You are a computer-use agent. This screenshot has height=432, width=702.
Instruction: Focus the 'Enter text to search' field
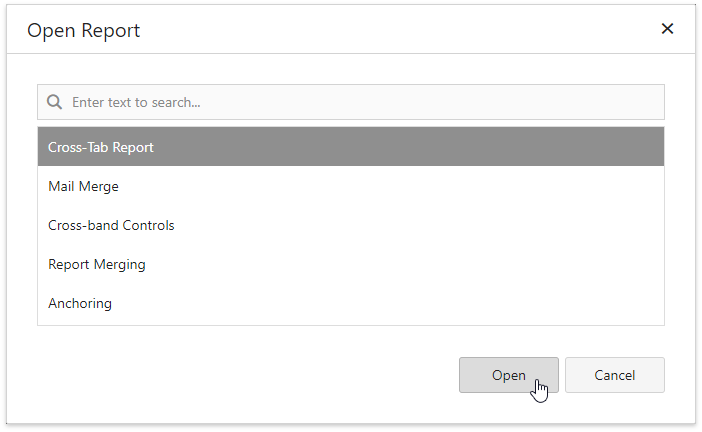(x=360, y=102)
